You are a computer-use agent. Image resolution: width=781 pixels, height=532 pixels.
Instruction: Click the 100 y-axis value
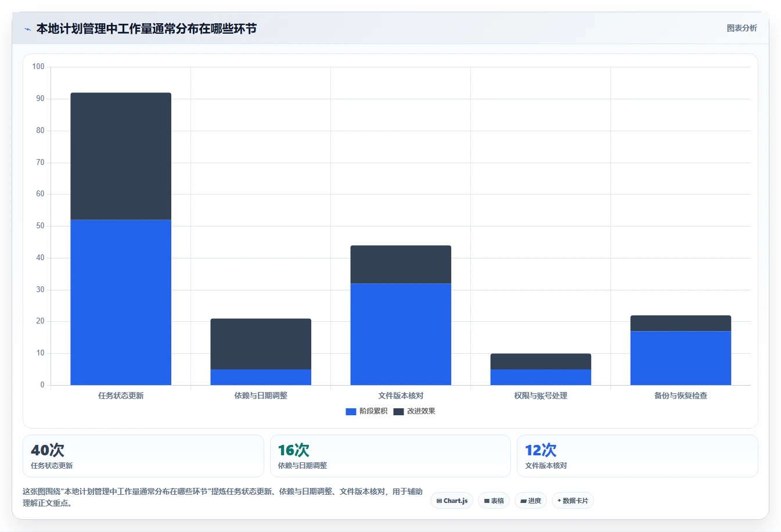pos(38,67)
